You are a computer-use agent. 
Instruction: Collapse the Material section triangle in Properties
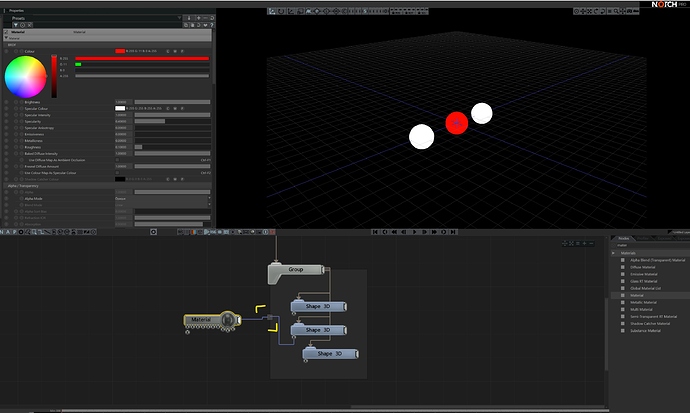tap(6, 38)
